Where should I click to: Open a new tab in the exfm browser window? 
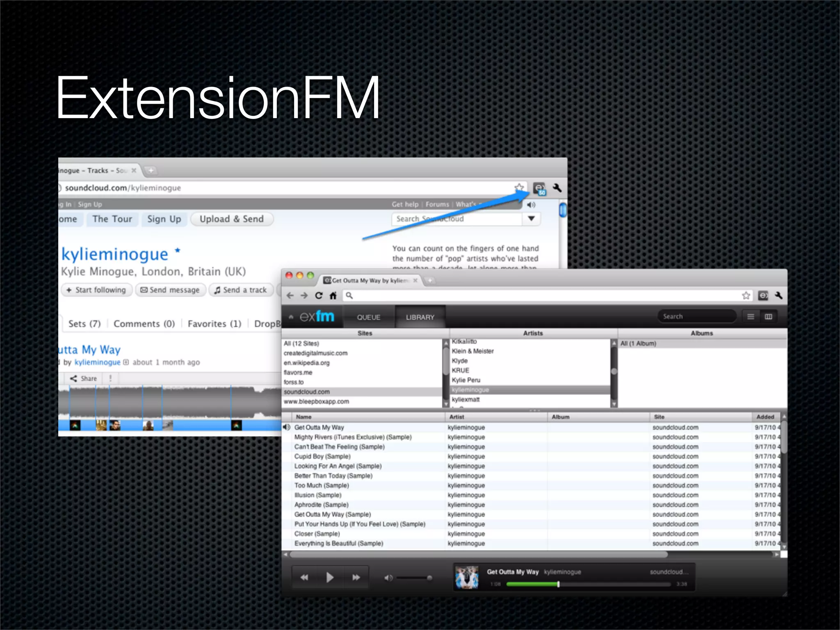429,281
